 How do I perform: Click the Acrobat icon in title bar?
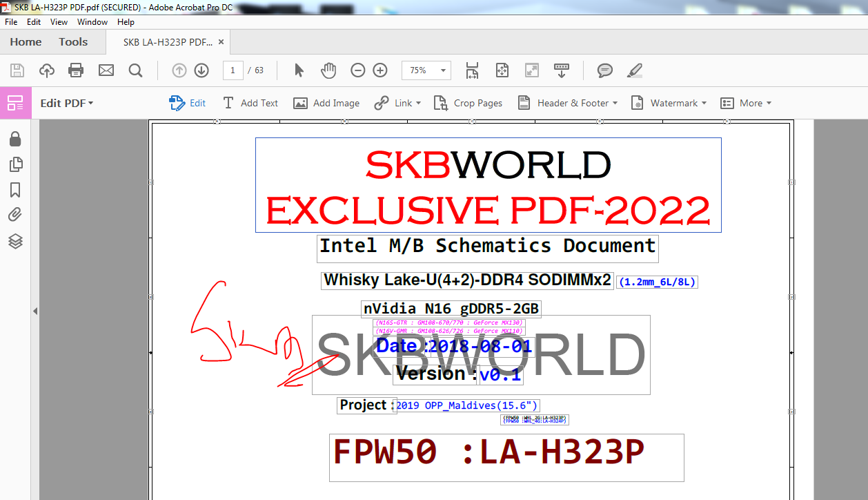[x=7, y=7]
